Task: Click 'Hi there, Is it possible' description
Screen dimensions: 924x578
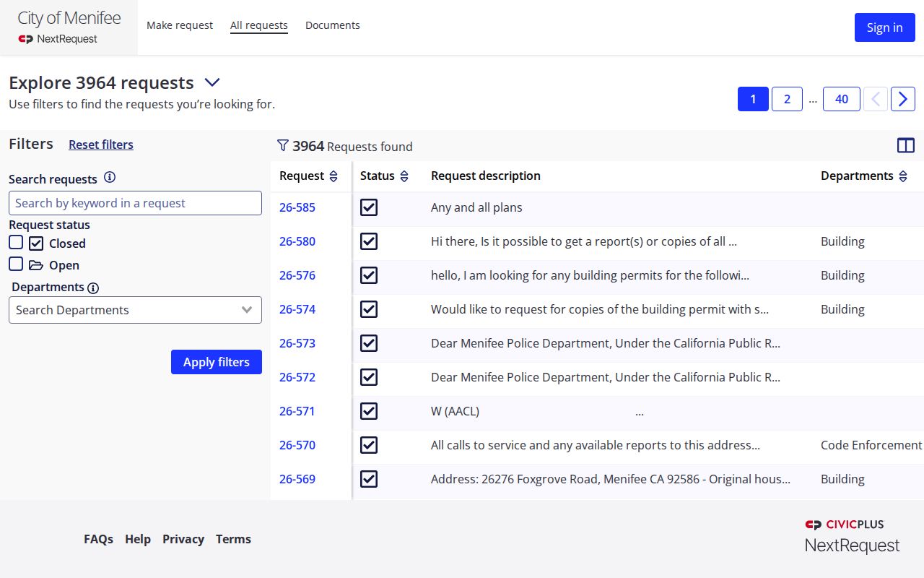Action: [584, 241]
